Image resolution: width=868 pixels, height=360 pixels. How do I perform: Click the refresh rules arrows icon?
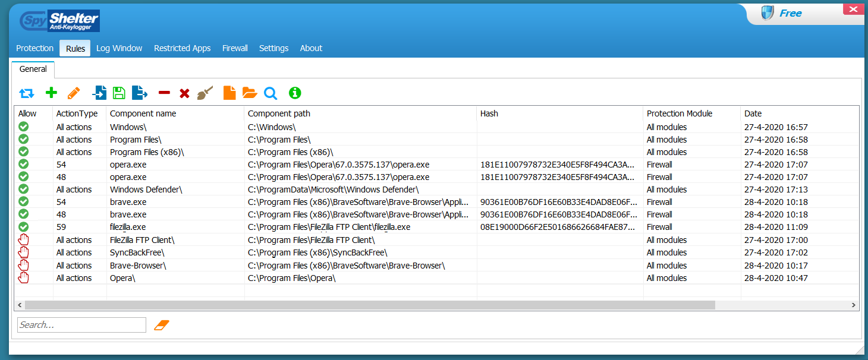click(27, 93)
